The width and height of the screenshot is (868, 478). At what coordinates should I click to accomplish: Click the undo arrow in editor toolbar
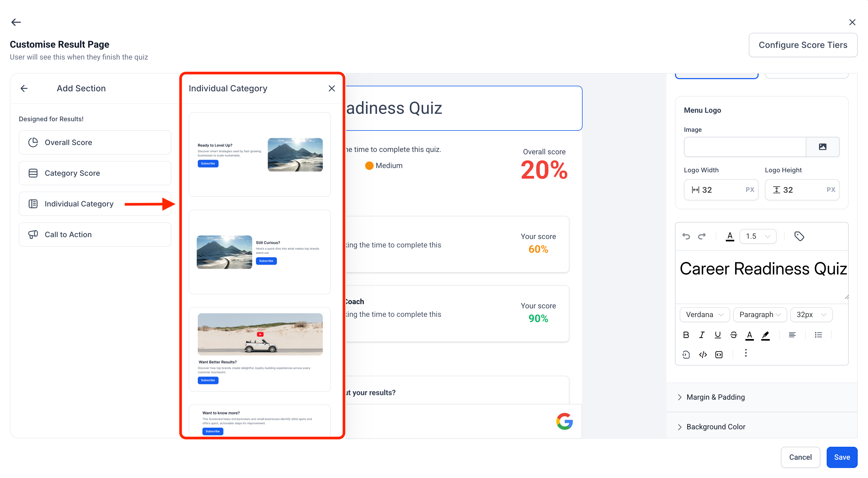coord(686,236)
